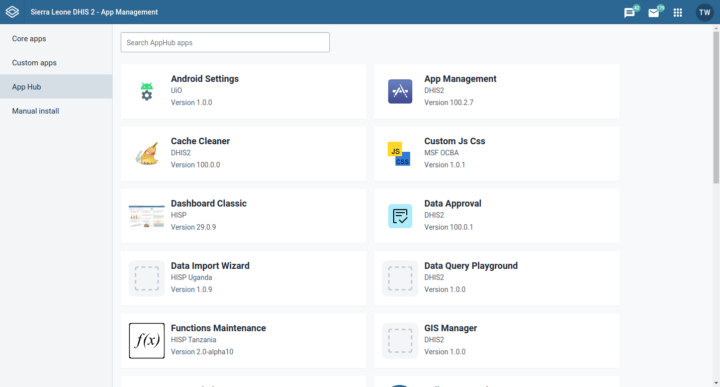Screen dimensions: 720x387
Task: Open the TW user profile avatar
Action: tap(704, 12)
